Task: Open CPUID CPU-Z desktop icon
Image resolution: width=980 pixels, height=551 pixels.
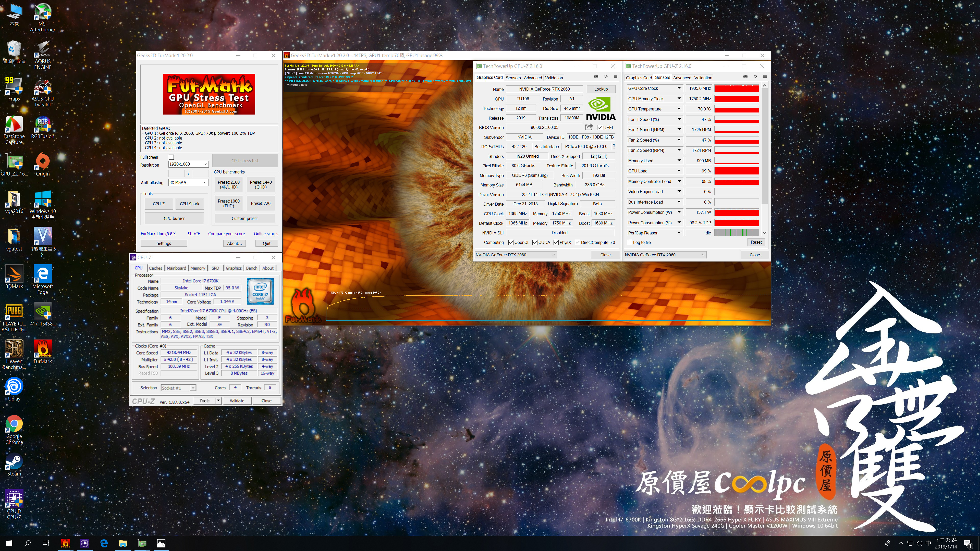Action: [x=14, y=505]
